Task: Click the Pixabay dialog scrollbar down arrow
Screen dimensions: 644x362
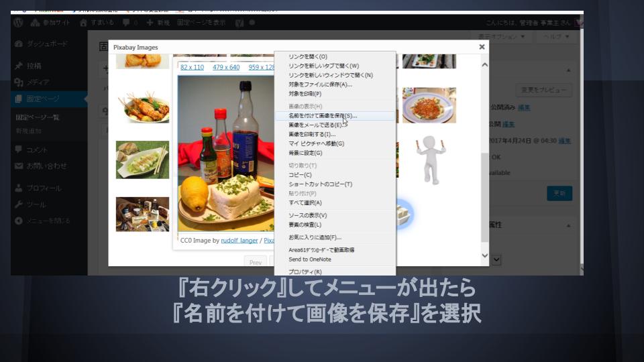Action: [x=484, y=255]
